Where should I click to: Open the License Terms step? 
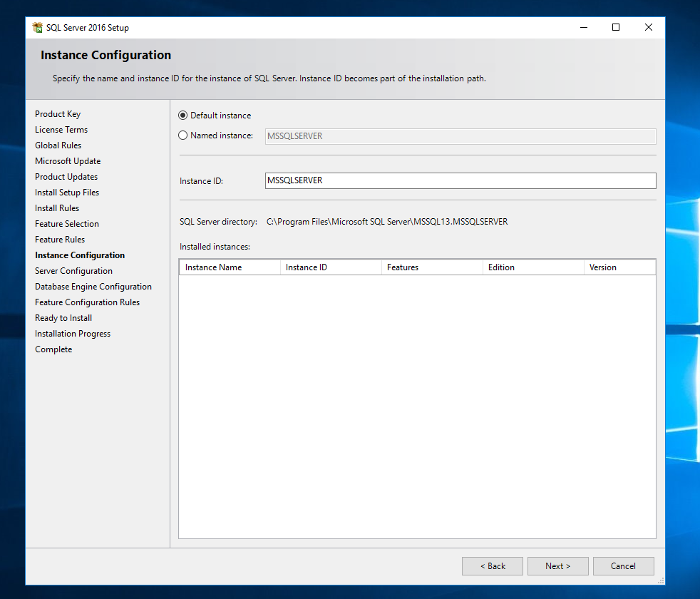click(61, 129)
